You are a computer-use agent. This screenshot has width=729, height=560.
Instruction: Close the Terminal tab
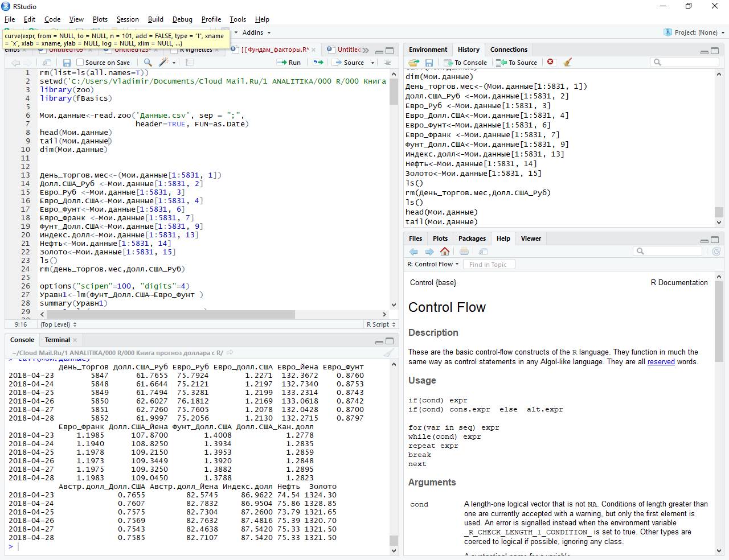tap(75, 340)
